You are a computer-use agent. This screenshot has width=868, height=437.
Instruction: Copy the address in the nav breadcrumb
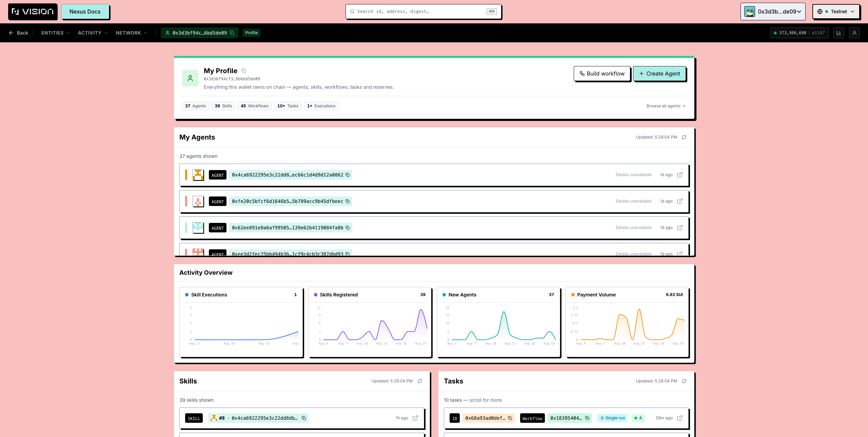(232, 33)
